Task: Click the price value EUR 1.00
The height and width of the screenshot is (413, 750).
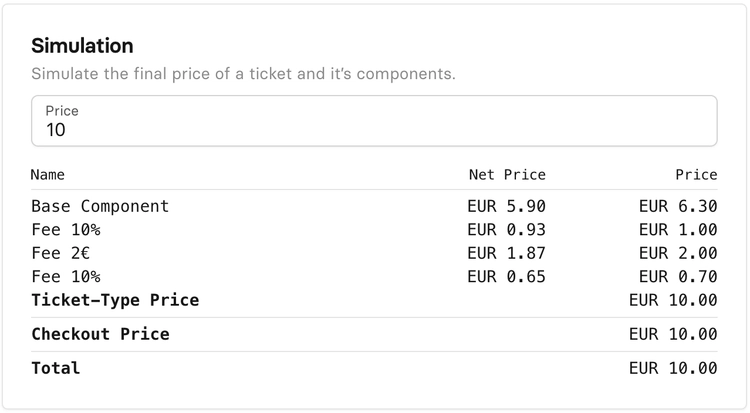Action: pyautogui.click(x=678, y=230)
